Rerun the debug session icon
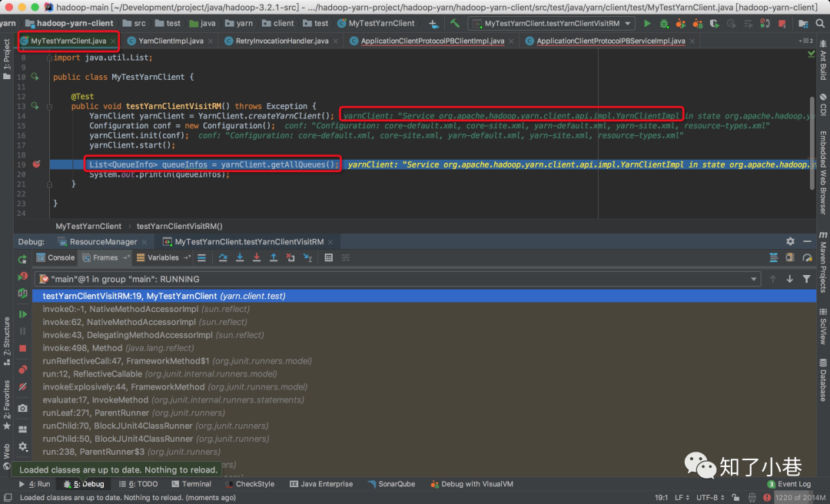The width and height of the screenshot is (830, 504). click(x=22, y=260)
